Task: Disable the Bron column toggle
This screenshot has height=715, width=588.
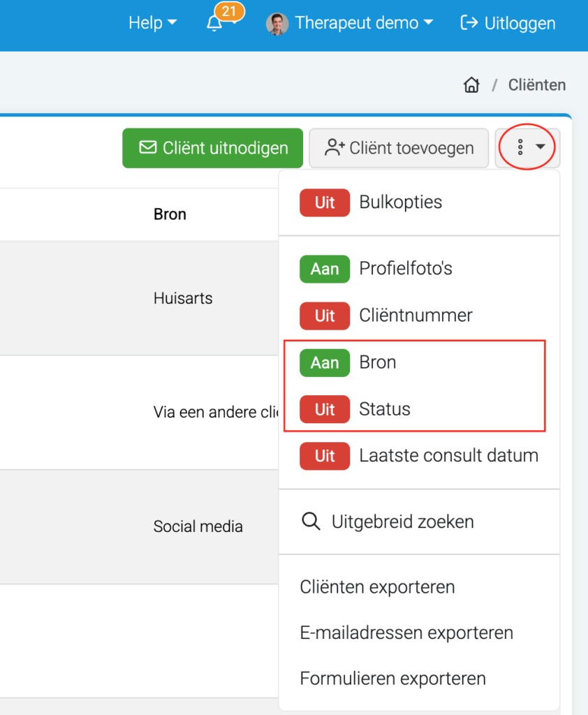Action: 325,362
